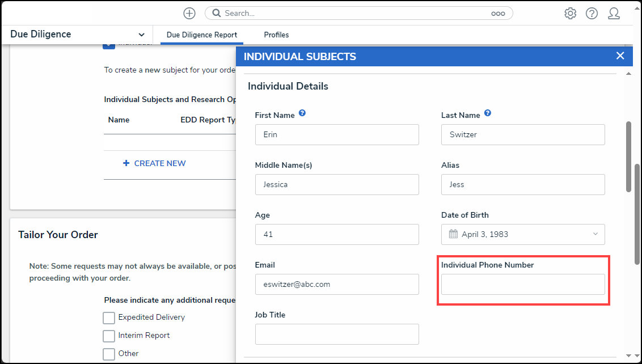Image resolution: width=642 pixels, height=364 pixels.
Task: Close the Individual Subjects panel
Action: (x=620, y=56)
